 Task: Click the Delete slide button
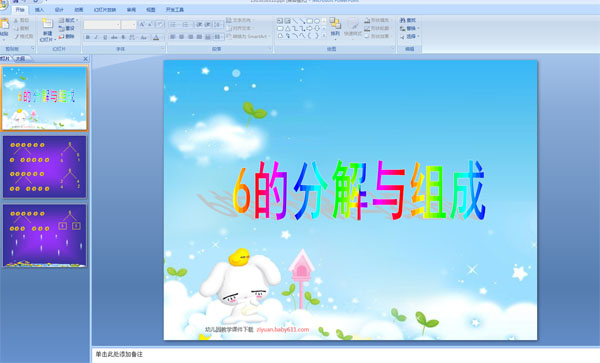(x=67, y=36)
